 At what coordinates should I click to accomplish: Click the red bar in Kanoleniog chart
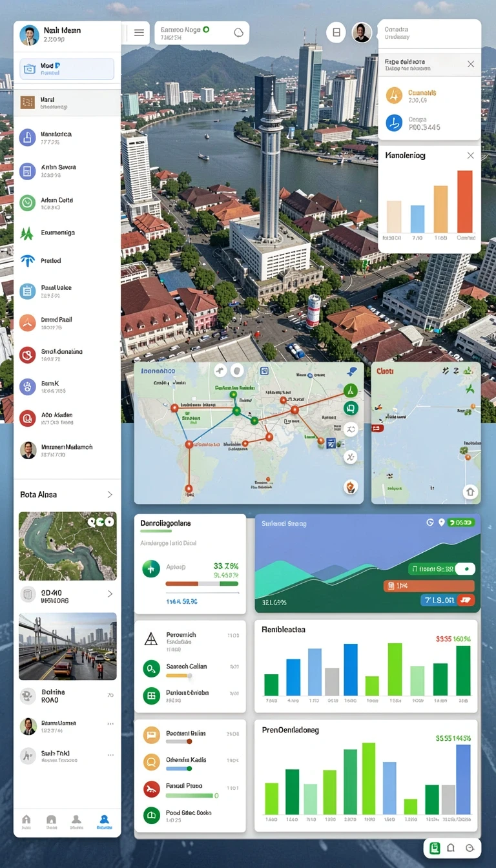465,201
